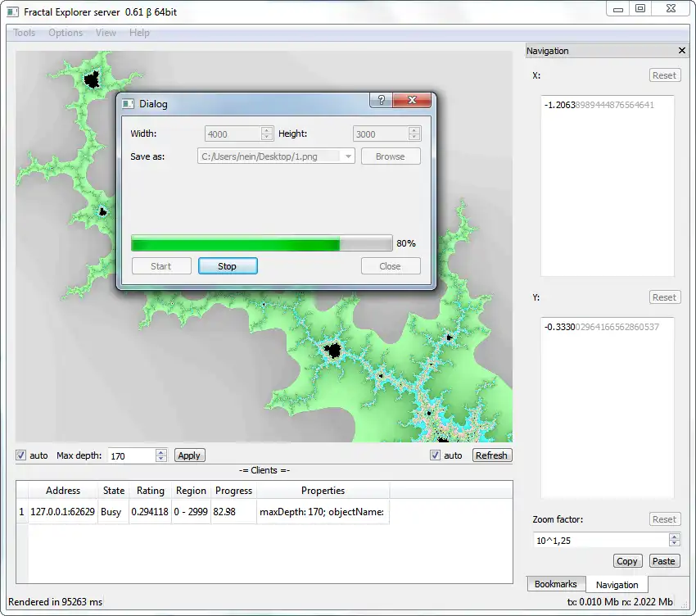Click the Y coordinate text box
The width and height of the screenshot is (696, 616).
click(x=608, y=408)
